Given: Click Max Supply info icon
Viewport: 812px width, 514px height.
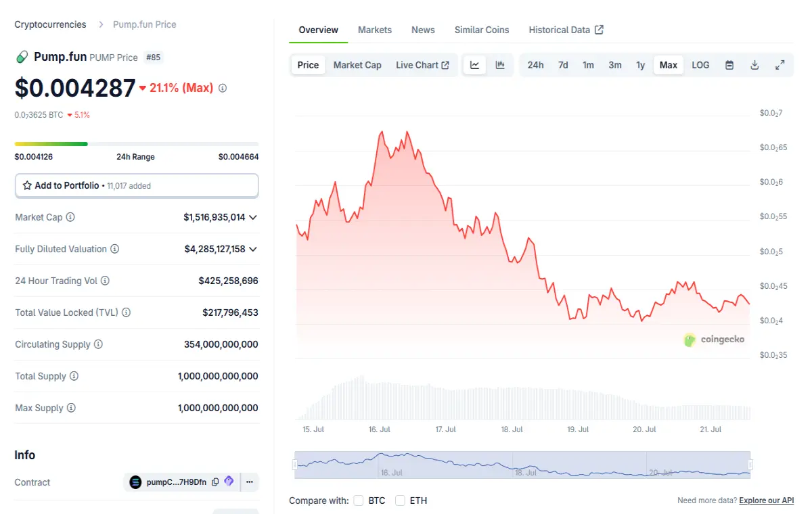Looking at the screenshot, I should [71, 408].
